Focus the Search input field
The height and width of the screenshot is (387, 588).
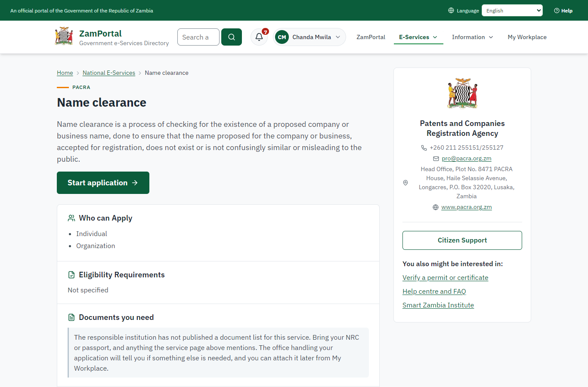click(198, 37)
